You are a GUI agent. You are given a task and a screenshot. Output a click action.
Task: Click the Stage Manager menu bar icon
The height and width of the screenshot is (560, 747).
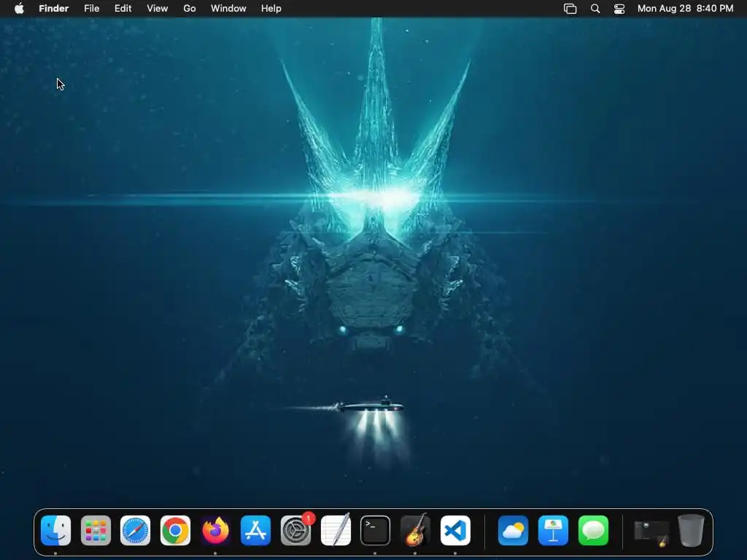[570, 8]
